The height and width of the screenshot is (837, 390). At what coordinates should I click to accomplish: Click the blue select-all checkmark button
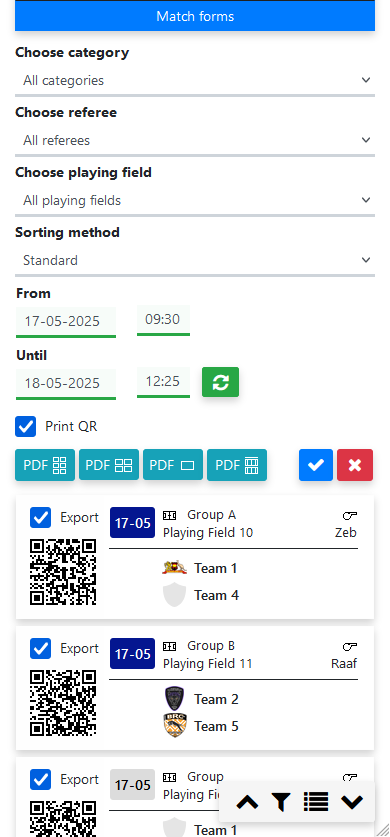(x=316, y=465)
